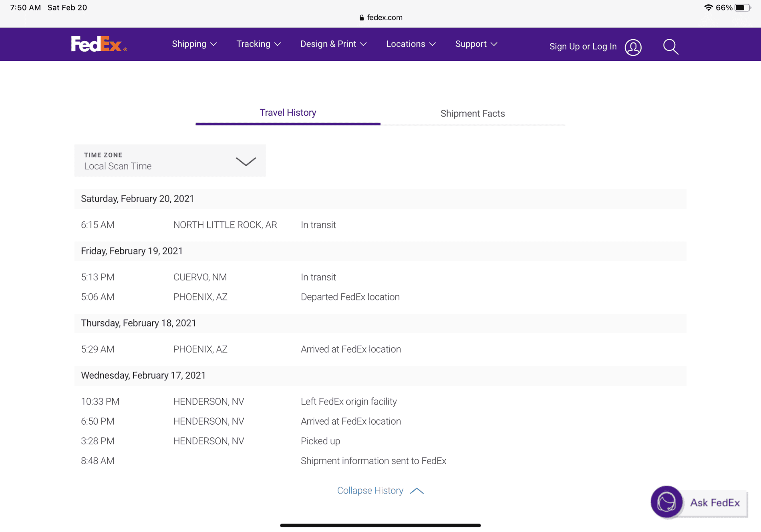Expand the Shipping menu
The image size is (761, 532).
pyautogui.click(x=194, y=44)
